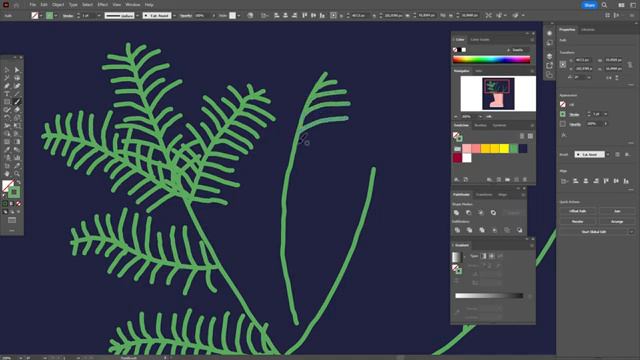This screenshot has width=640, height=360.
Task: Open stroke weight dropdown in control bar
Action: (x=98, y=16)
